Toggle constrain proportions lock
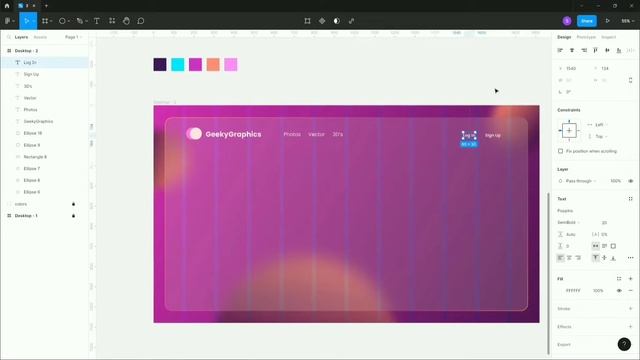Image resolution: width=640 pixels, height=360 pixels. [631, 80]
